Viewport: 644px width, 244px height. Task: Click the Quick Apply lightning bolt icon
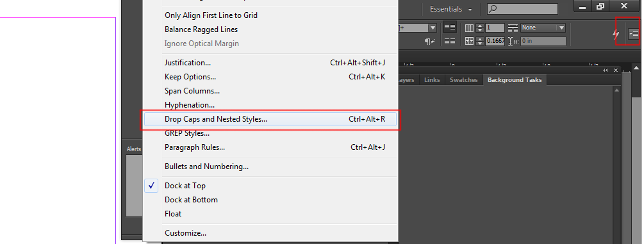coord(616,35)
